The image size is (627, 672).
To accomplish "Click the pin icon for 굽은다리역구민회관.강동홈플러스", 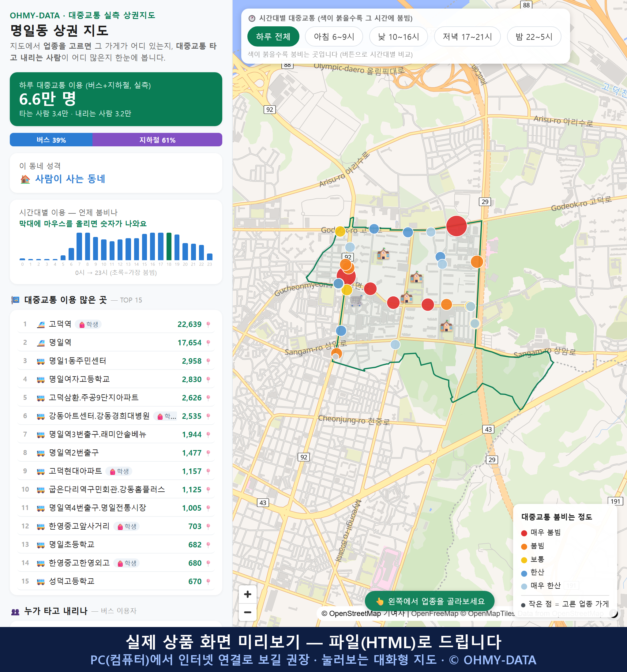I will click(x=208, y=490).
